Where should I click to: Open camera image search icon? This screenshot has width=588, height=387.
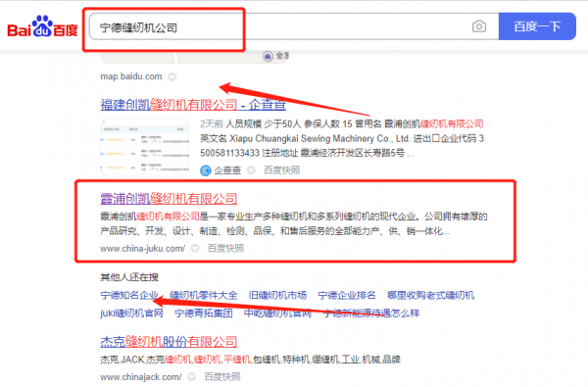(479, 26)
